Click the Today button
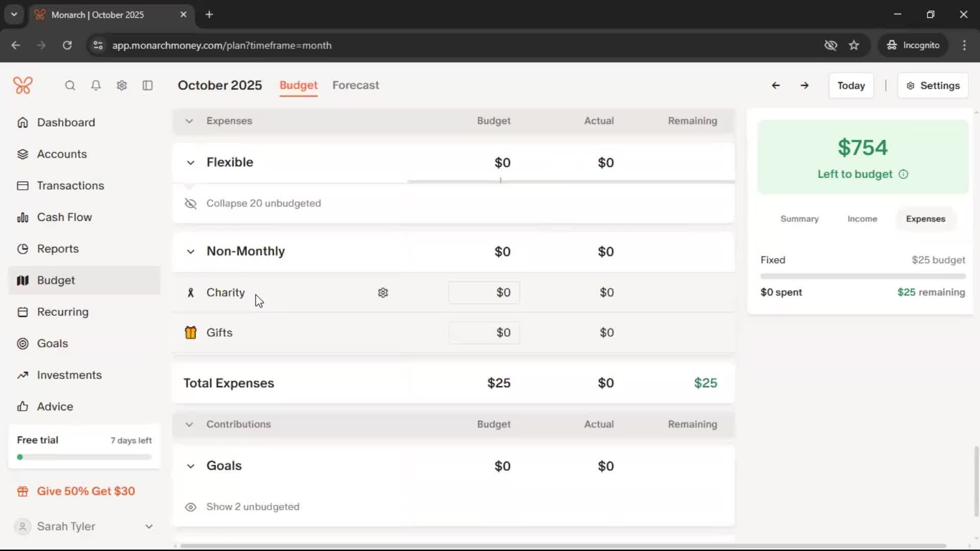Viewport: 980px width, 551px height. (851, 86)
